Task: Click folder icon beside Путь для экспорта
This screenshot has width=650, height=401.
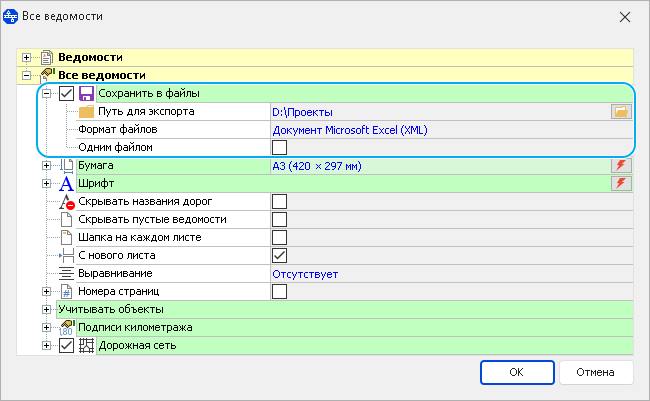Action: click(86, 111)
